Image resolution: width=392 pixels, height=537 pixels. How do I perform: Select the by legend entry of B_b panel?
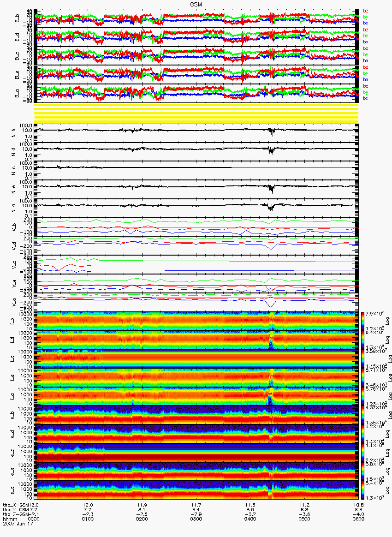pos(366,17)
